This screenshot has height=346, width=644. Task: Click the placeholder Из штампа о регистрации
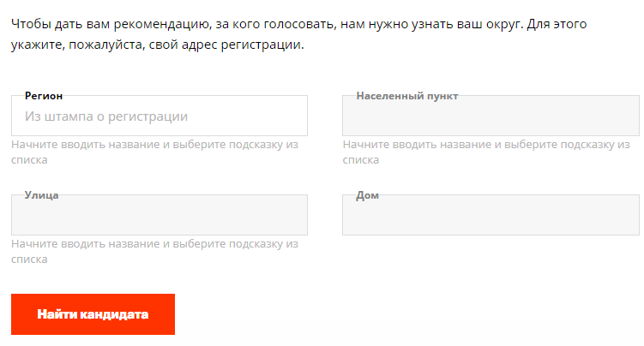106,116
